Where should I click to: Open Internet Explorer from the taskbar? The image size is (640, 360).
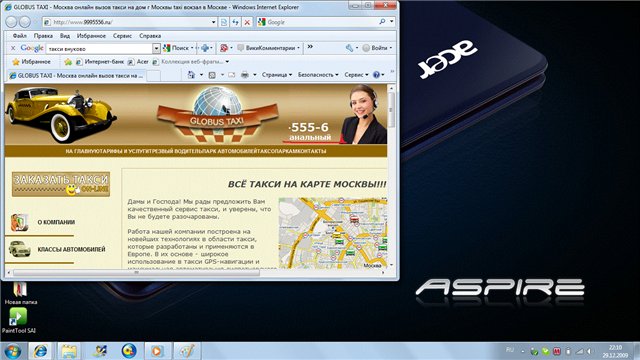[x=40, y=351]
